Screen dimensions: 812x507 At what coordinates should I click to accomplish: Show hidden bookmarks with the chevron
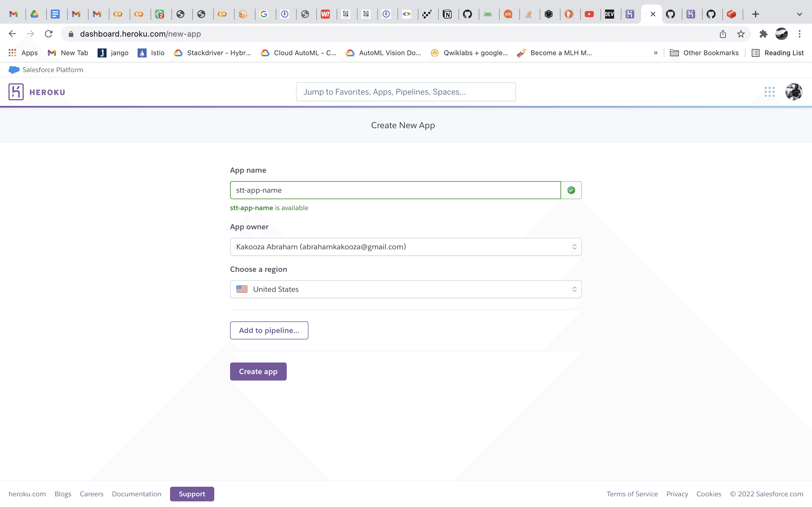pos(655,53)
